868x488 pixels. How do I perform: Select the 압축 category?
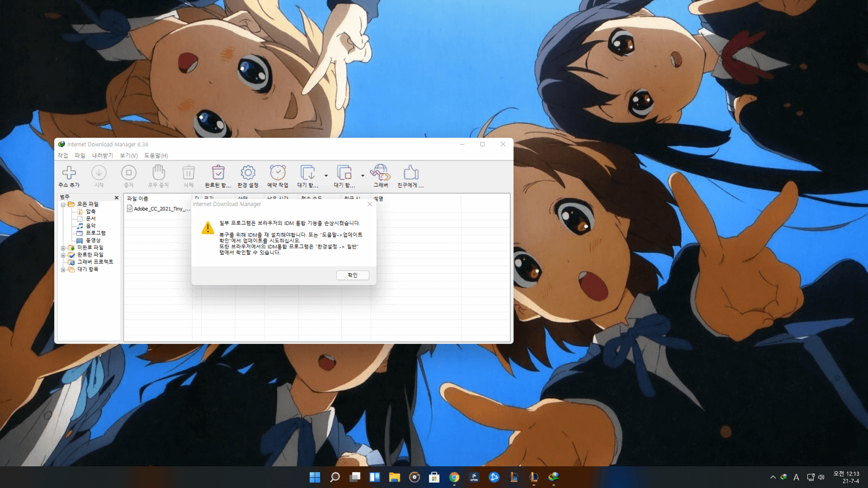click(91, 211)
